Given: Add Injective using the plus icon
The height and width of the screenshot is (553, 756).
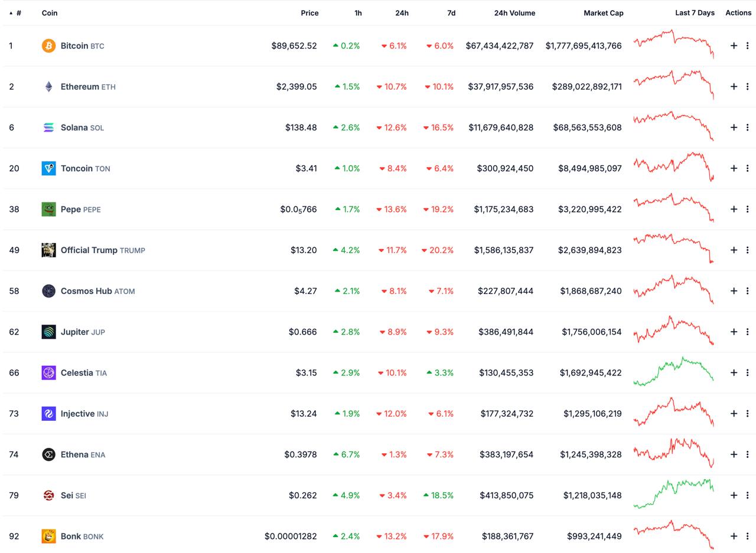Looking at the screenshot, I should pos(734,414).
